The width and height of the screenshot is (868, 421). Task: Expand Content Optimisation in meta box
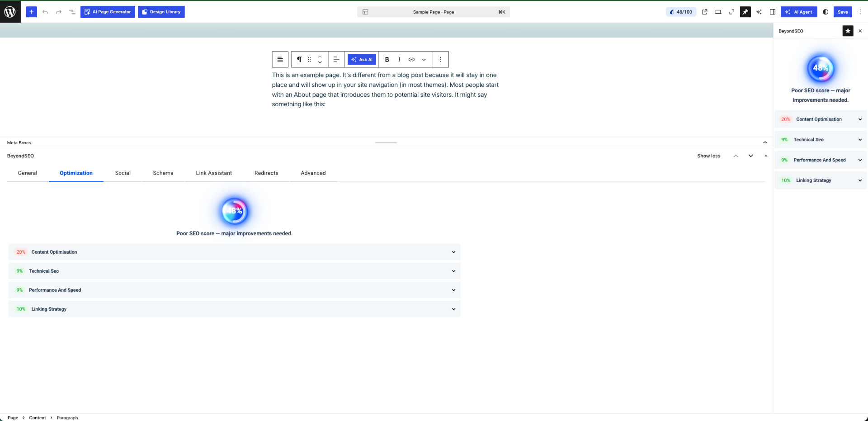pyautogui.click(x=234, y=252)
